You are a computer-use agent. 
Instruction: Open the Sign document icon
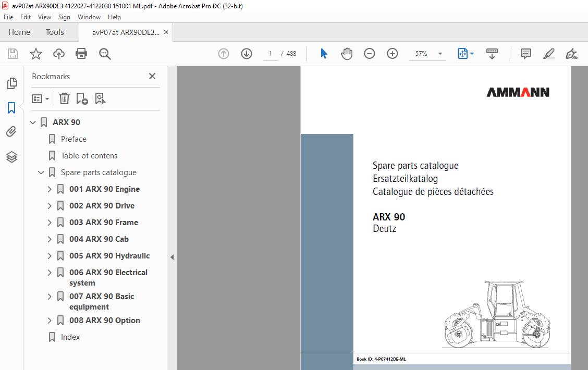(571, 54)
